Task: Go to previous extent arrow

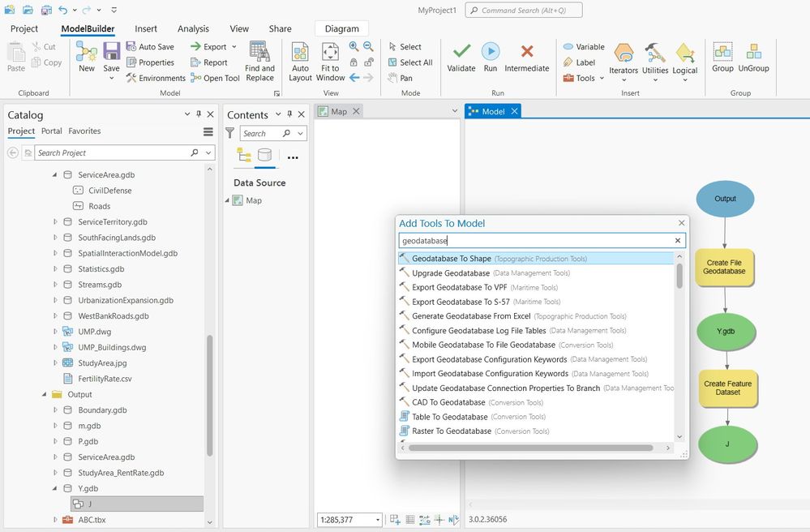Action: [354, 78]
